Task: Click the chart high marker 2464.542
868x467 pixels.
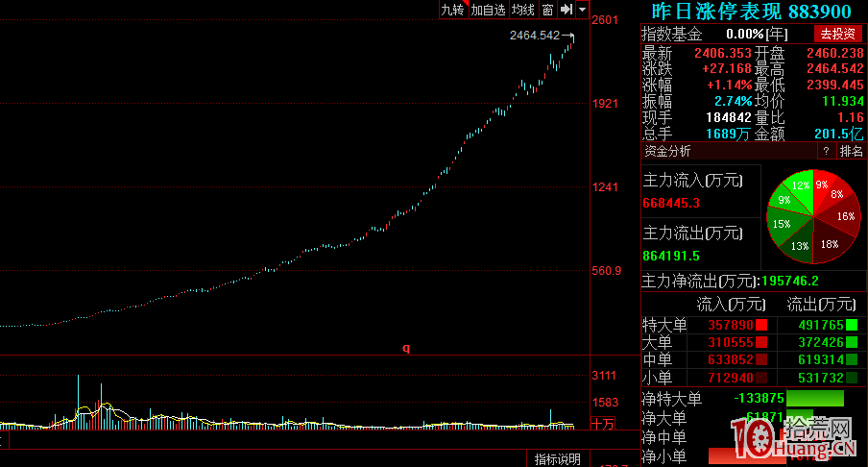Action: click(535, 36)
